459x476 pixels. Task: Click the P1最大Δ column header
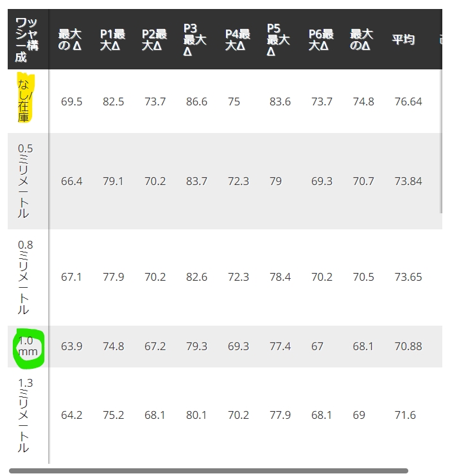(x=112, y=39)
